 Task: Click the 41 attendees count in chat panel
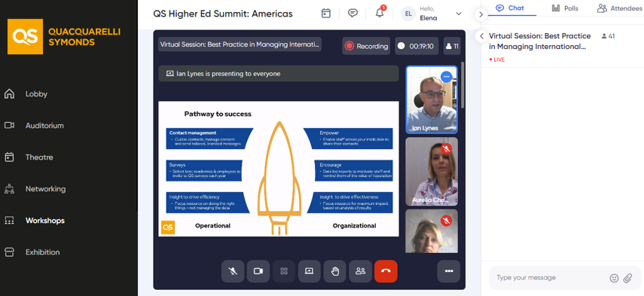coord(609,36)
